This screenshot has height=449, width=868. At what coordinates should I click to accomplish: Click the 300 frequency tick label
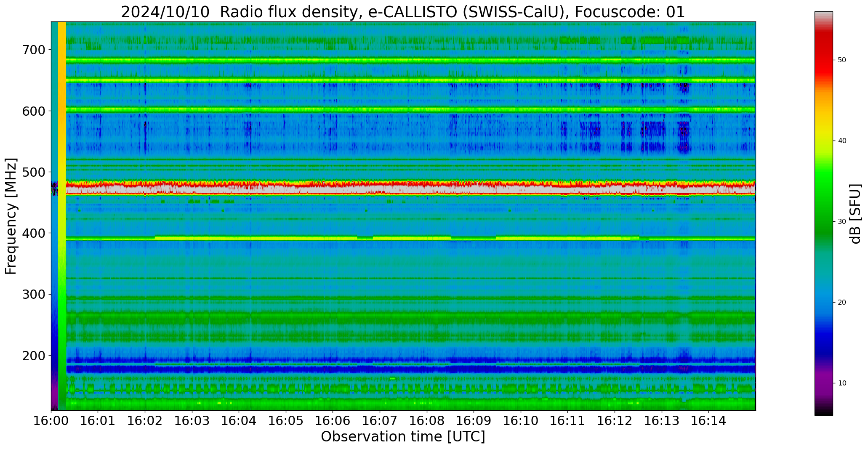pos(34,294)
